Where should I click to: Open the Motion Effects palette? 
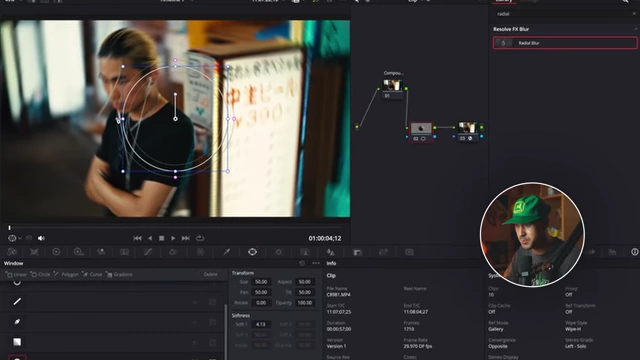124,252
